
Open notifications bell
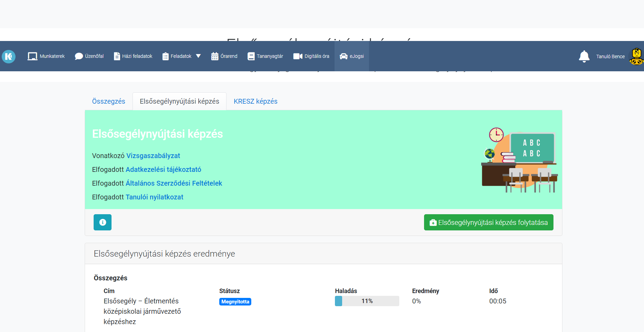click(x=584, y=56)
